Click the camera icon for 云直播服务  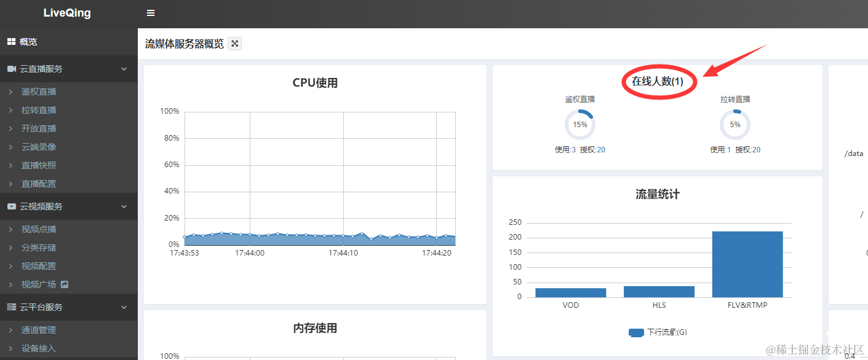[x=11, y=69]
